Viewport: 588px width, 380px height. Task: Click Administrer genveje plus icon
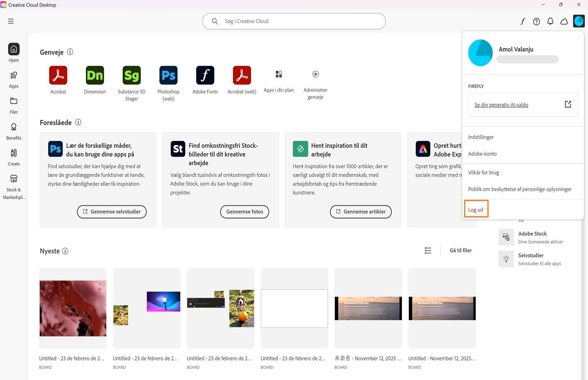pyautogui.click(x=315, y=74)
